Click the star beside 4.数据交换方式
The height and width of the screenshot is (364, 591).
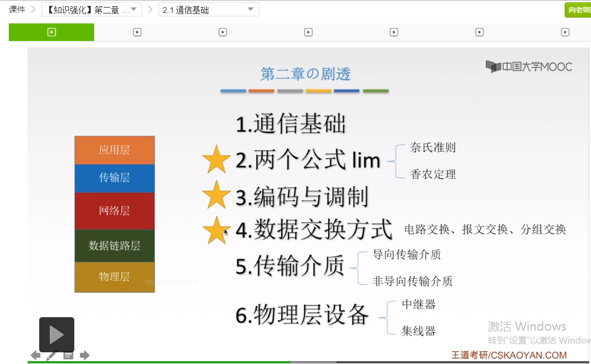pos(217,230)
